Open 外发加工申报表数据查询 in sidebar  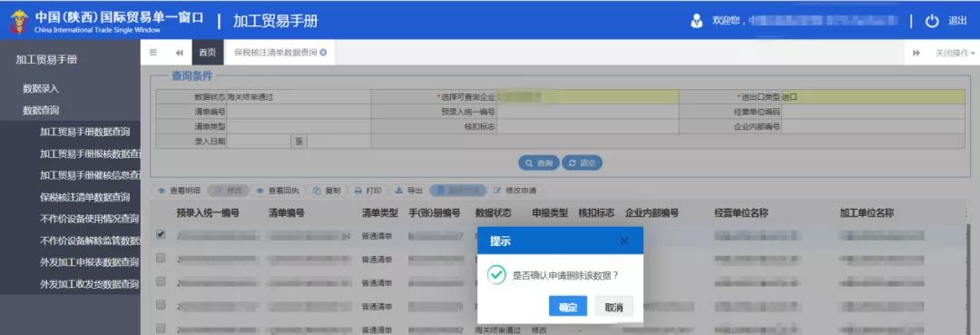pyautogui.click(x=89, y=262)
